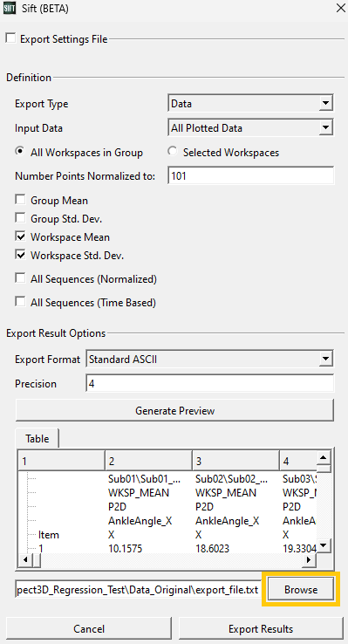Image resolution: width=348 pixels, height=644 pixels.
Task: Click AnkleAngle_X cell in column 3
Action: (x=228, y=521)
